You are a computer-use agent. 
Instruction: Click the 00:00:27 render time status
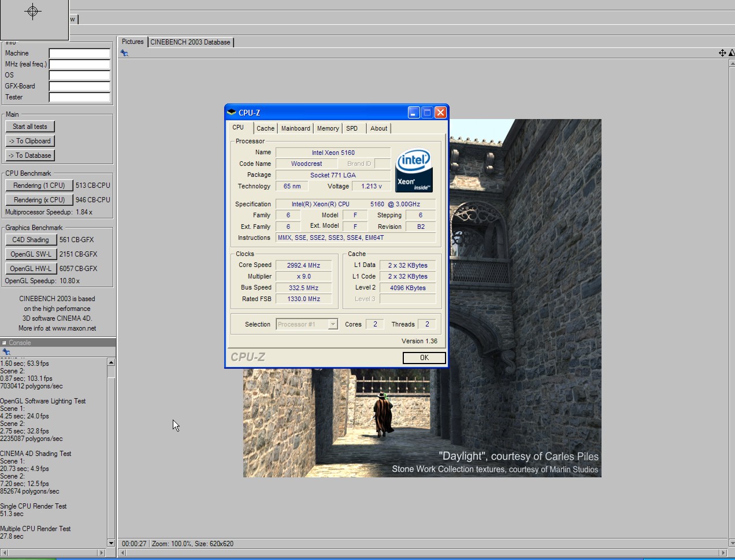pyautogui.click(x=134, y=544)
